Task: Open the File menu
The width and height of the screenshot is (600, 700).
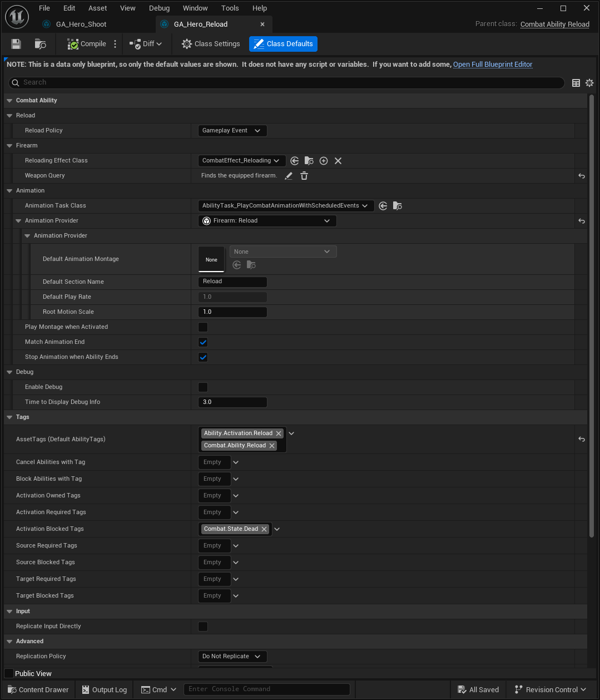Action: click(x=44, y=8)
